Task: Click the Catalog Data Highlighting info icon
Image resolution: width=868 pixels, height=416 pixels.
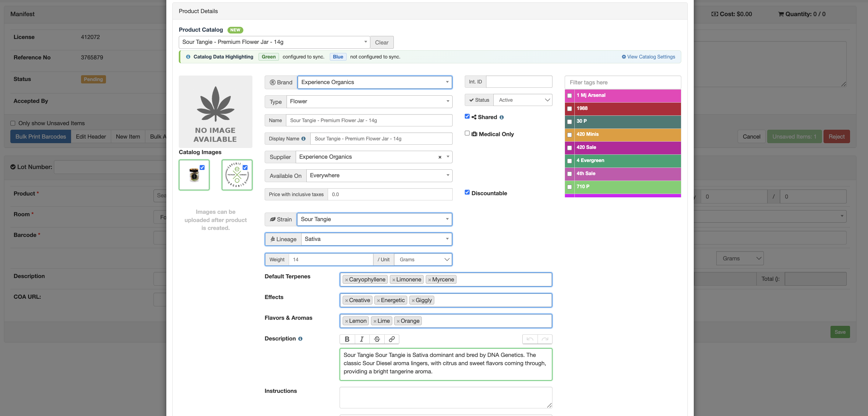Action: (x=188, y=57)
